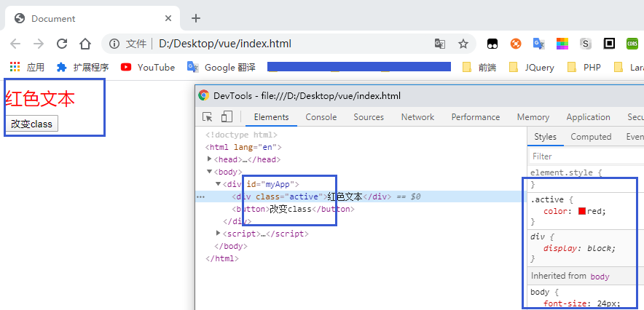Collapse the div id=myApp node
Viewport: 644px width, 310px height.
click(219, 183)
